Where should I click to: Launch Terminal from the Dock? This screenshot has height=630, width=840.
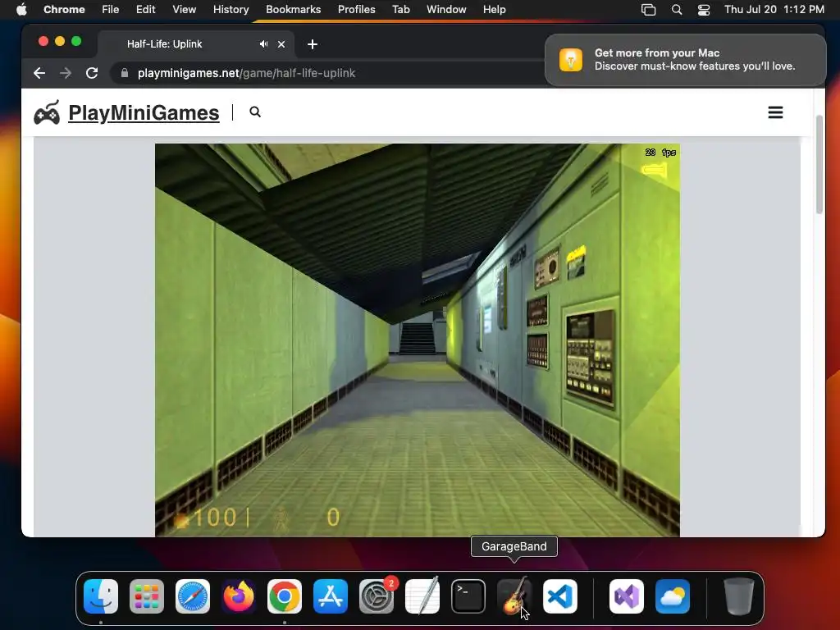pos(468,596)
